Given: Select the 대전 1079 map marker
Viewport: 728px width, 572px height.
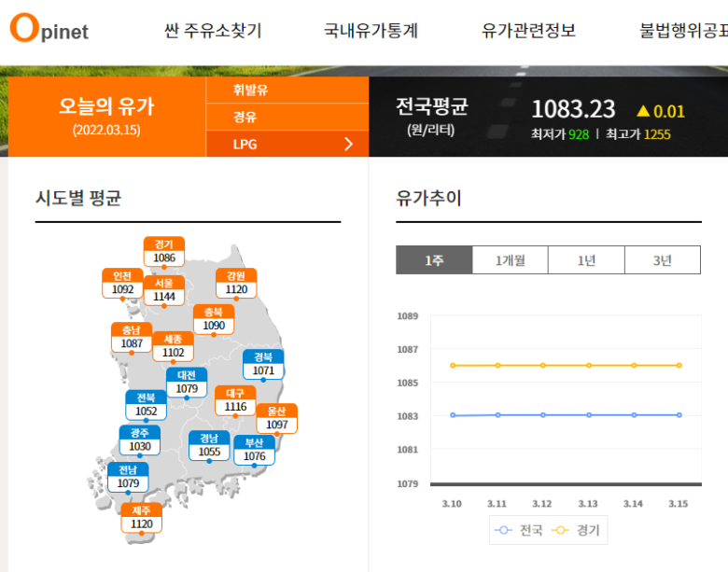Looking at the screenshot, I should [x=187, y=382].
